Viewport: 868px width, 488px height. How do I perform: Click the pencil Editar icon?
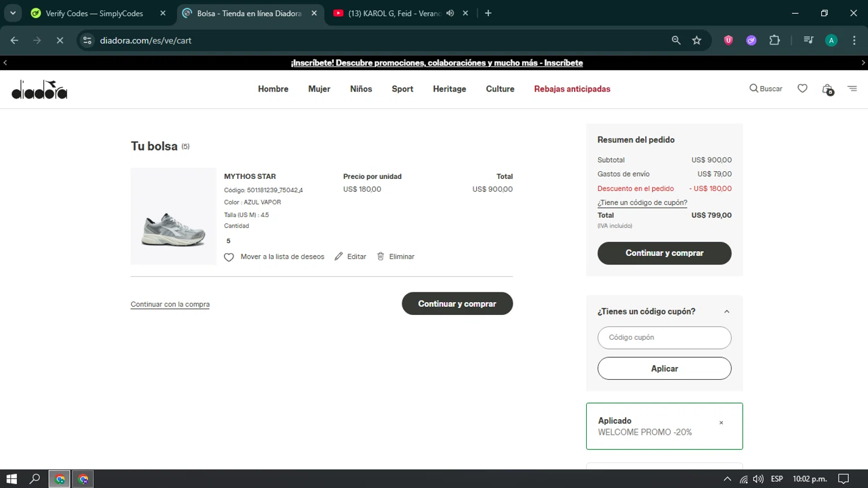click(339, 256)
